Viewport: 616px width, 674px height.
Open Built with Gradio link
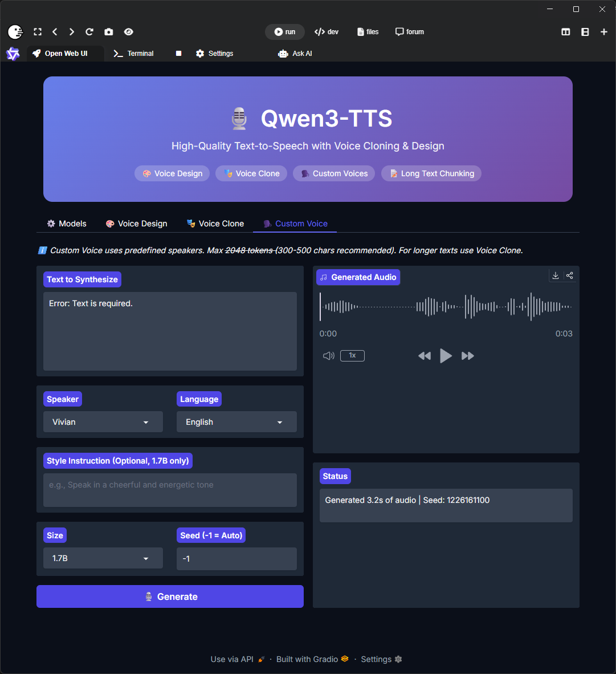(312, 659)
